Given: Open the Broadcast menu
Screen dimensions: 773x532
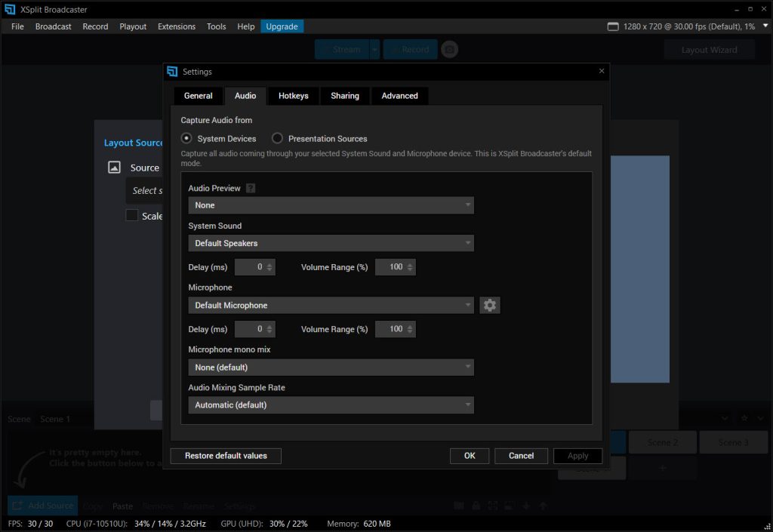Looking at the screenshot, I should click(x=54, y=26).
